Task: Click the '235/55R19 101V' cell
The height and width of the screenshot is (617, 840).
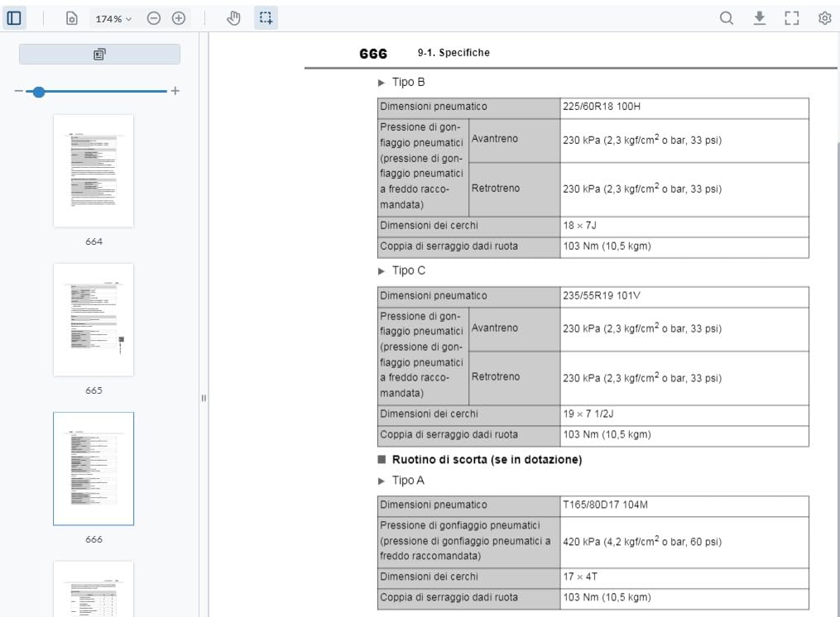Action: tap(684, 295)
